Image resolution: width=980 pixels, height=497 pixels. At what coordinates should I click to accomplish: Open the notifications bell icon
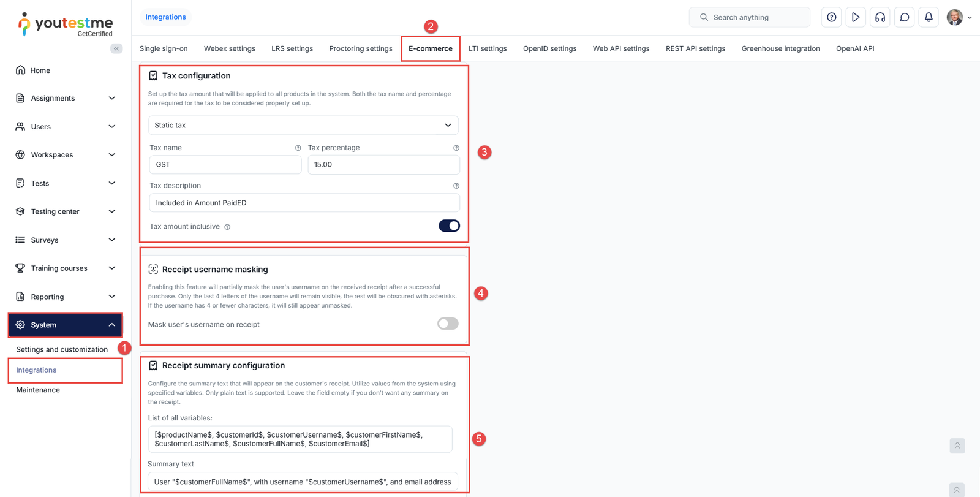[929, 17]
